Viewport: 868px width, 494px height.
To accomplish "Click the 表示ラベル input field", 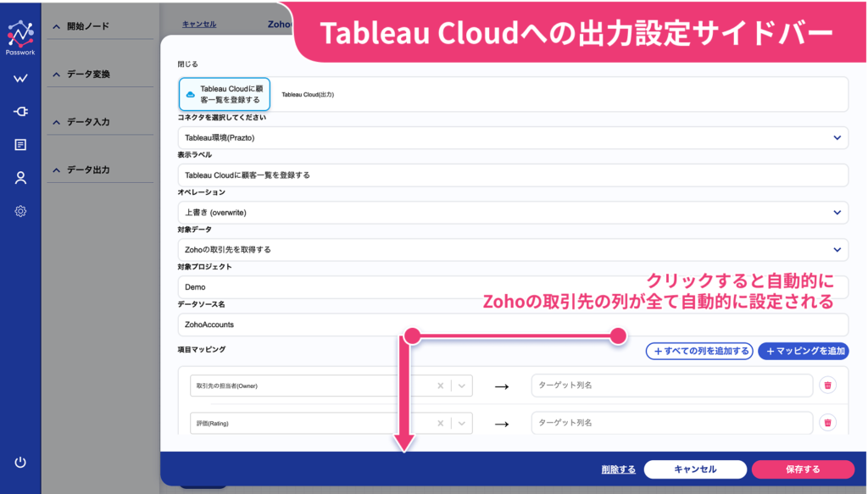I will coord(513,175).
